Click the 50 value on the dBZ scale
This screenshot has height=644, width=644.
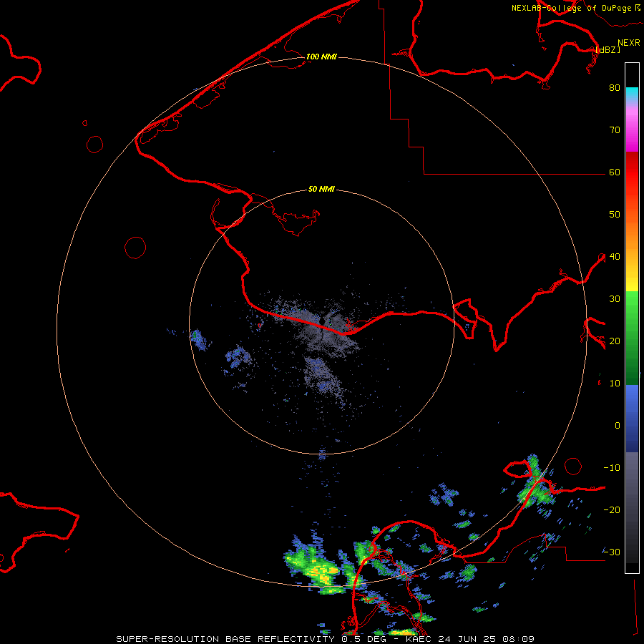(x=615, y=214)
